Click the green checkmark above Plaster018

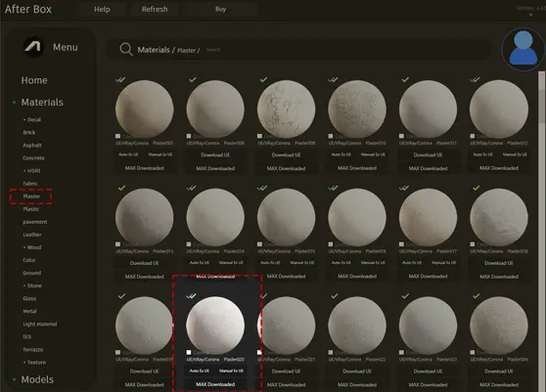pos(477,188)
